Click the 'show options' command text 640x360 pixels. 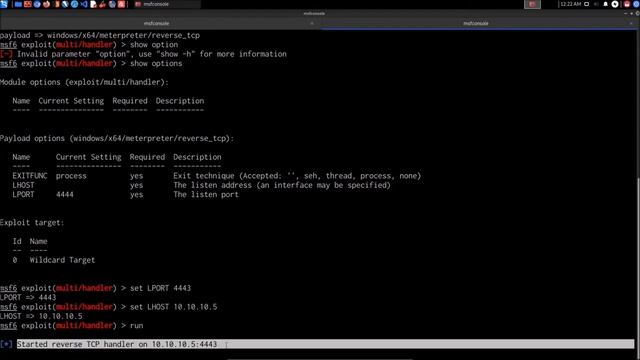click(156, 63)
